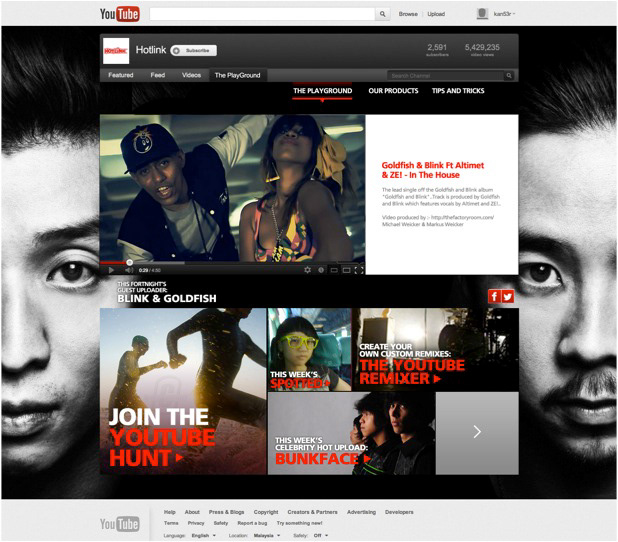618x542 pixels.
Task: Click the thefactoryroom.com link
Action: pos(462,217)
